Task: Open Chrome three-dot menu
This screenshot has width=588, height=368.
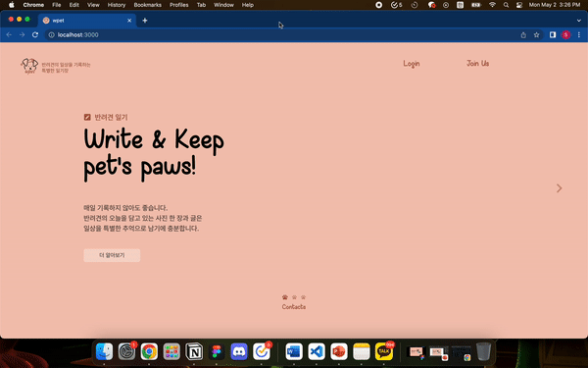Action: (579, 35)
